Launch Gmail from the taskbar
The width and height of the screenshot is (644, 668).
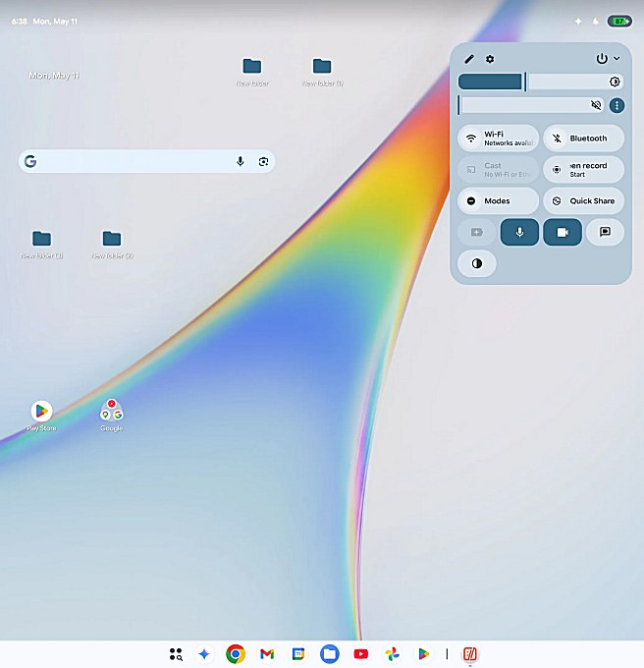267,653
